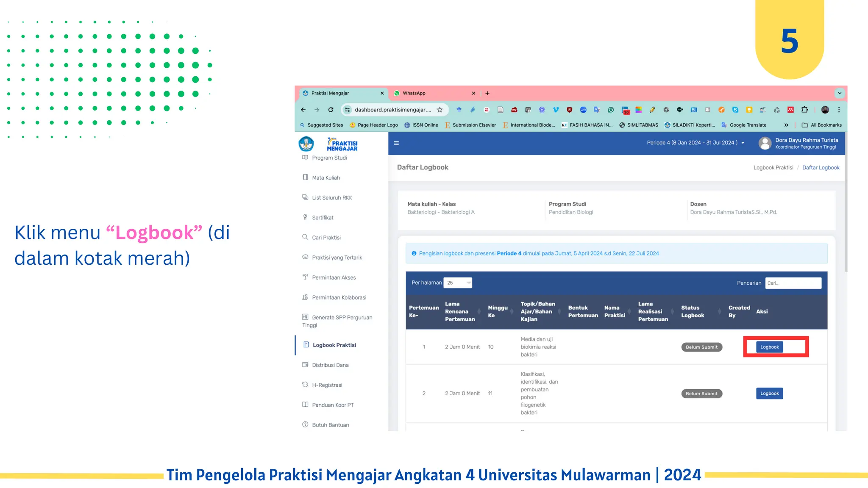Bookmark the page with the star icon

pos(440,110)
